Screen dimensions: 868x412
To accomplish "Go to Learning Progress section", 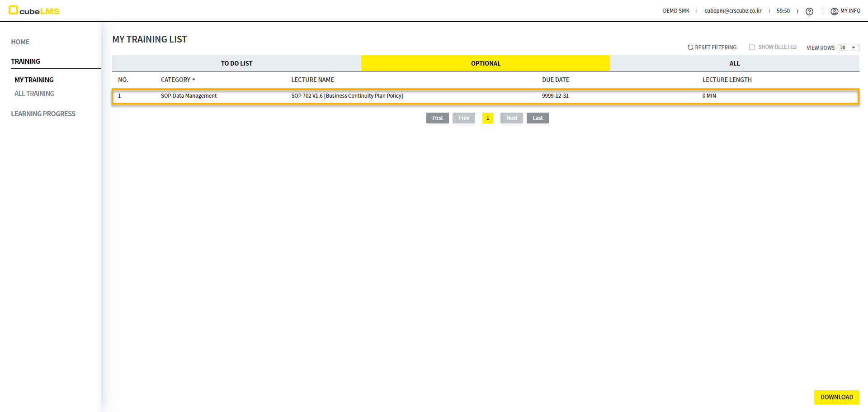I will point(43,114).
